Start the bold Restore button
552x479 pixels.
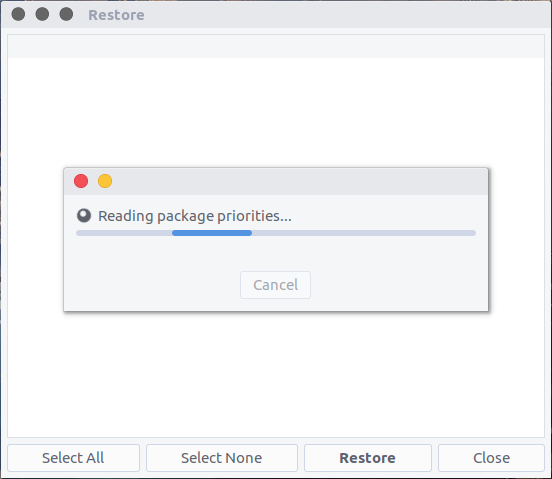click(x=368, y=458)
